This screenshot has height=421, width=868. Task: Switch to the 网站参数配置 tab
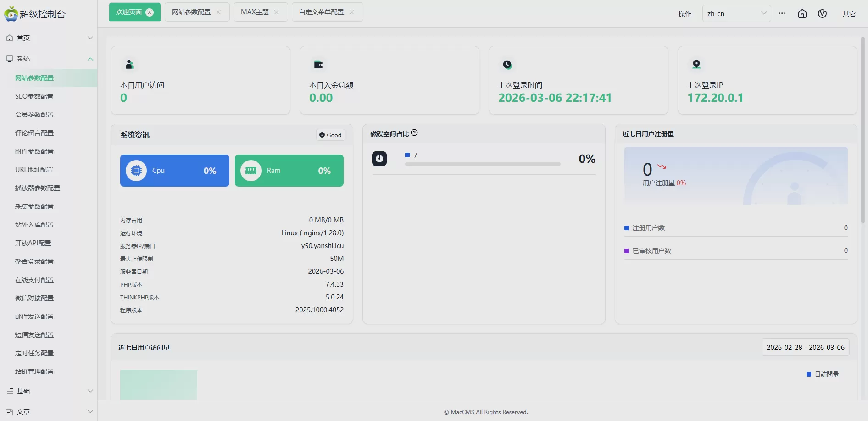(191, 12)
